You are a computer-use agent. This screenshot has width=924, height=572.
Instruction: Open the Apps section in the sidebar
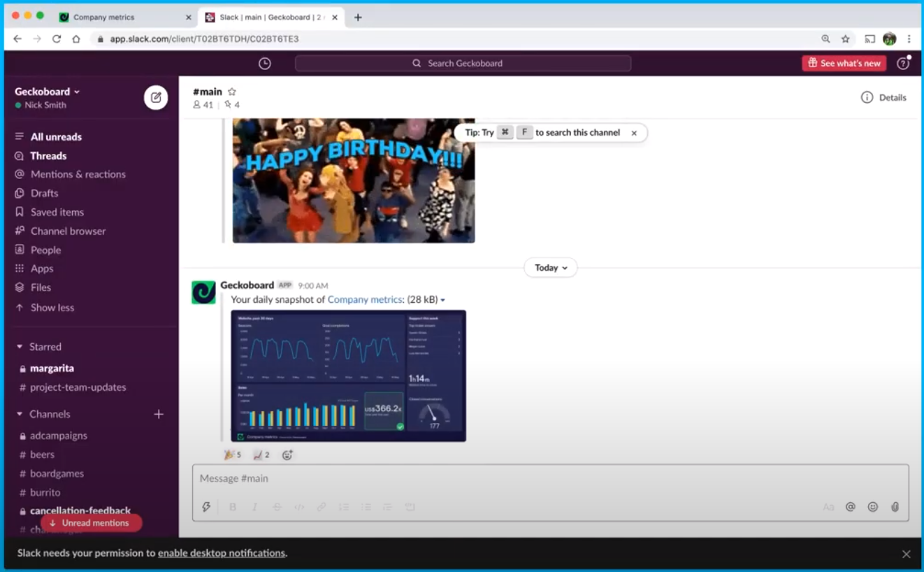pos(42,268)
